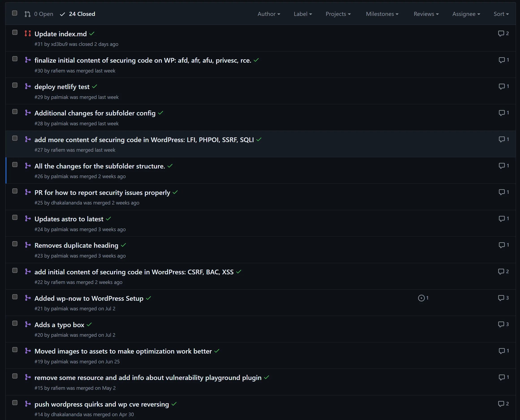This screenshot has width=520, height=420.
Task: Check the box for Updates astro to latest
Action: 15,217
